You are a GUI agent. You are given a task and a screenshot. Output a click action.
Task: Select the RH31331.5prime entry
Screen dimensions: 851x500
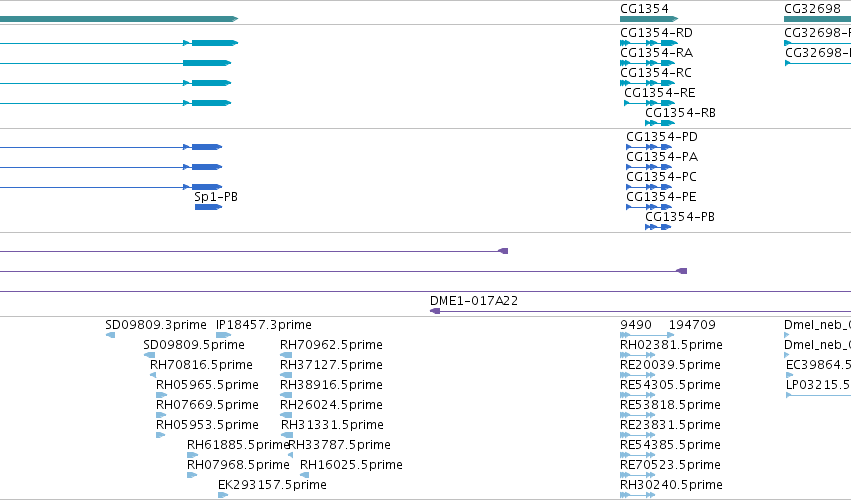click(332, 425)
